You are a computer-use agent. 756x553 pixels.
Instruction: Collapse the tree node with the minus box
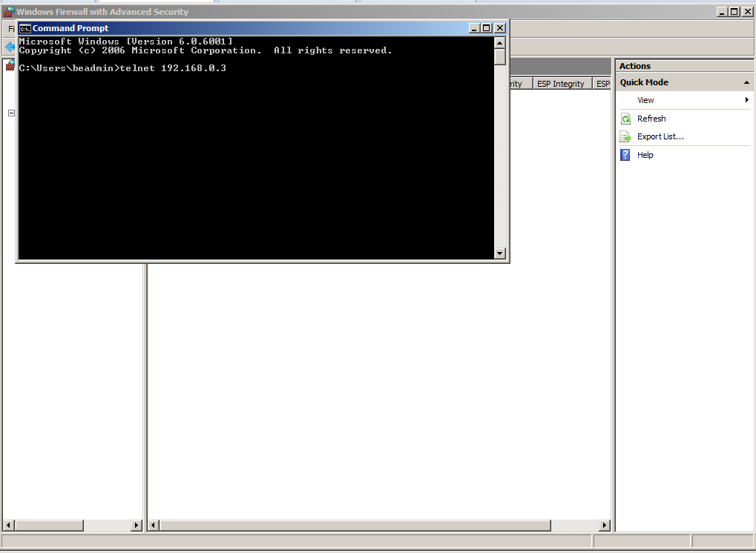click(x=12, y=113)
